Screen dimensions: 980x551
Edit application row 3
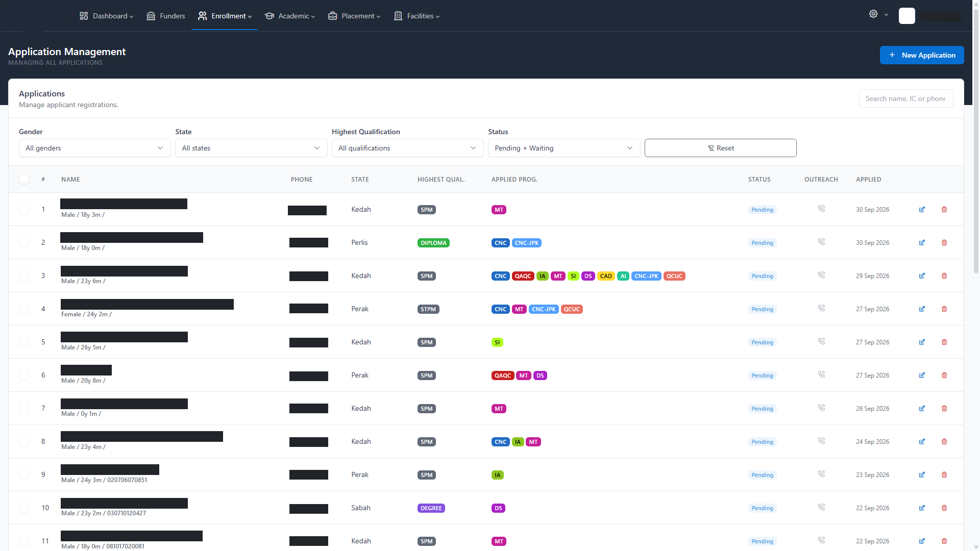point(922,276)
